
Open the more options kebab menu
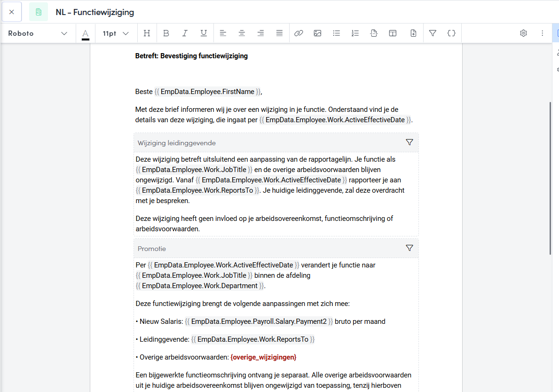coord(542,33)
